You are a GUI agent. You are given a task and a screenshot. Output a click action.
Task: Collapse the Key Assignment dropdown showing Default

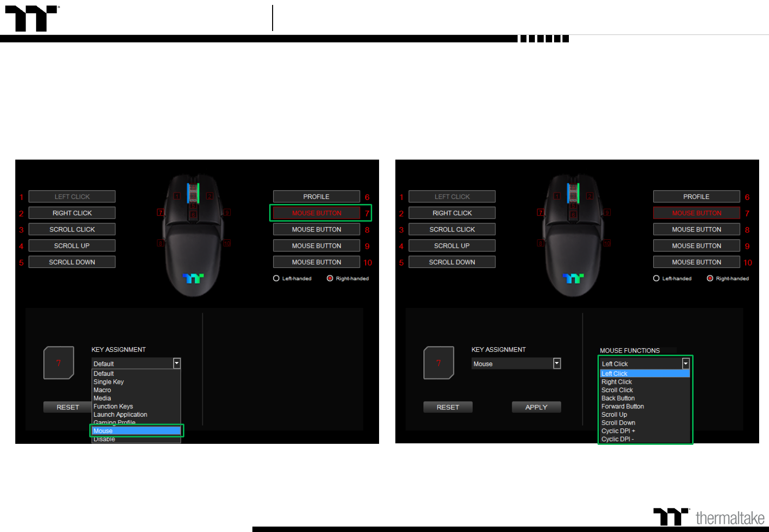click(x=176, y=364)
